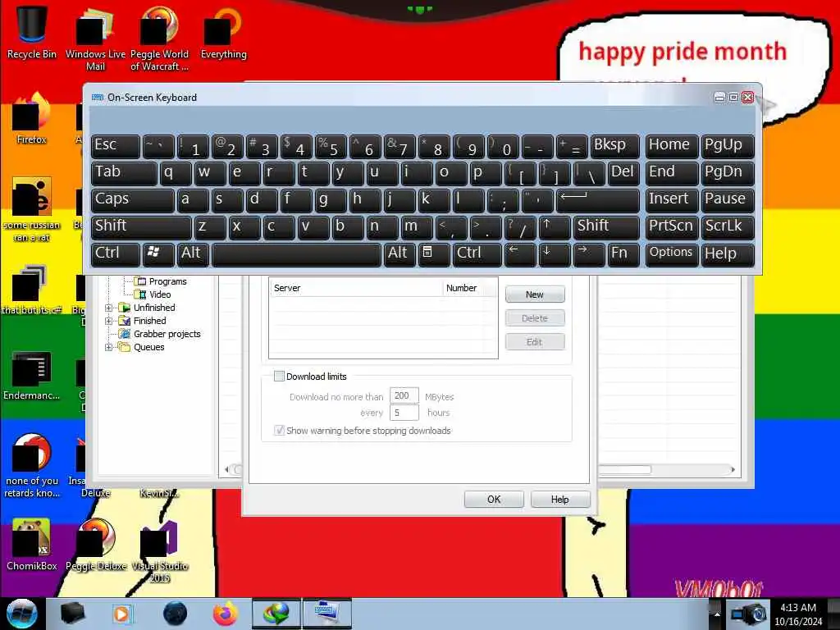Click the Home key on keyboard
840x630 pixels.
point(672,146)
